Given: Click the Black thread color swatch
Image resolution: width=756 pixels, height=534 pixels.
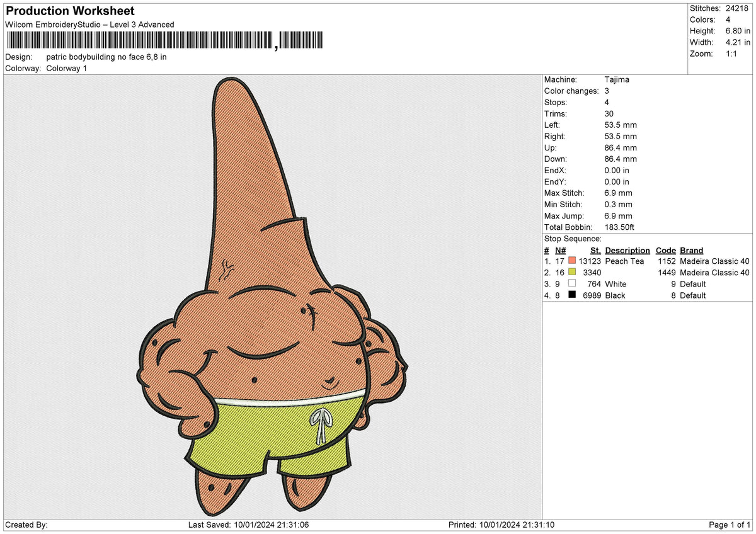Looking at the screenshot, I should pyautogui.click(x=572, y=295).
